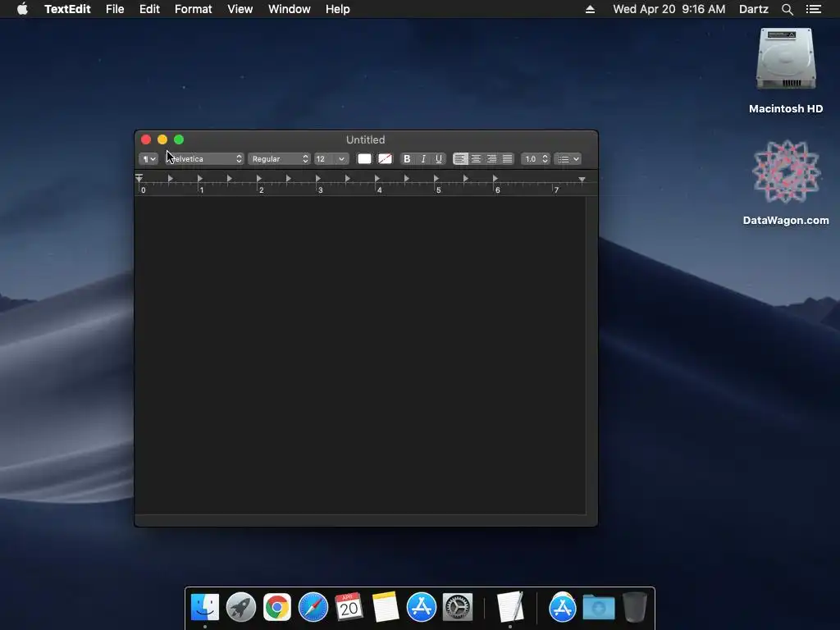Open the Help menu
The image size is (840, 630).
click(x=337, y=9)
